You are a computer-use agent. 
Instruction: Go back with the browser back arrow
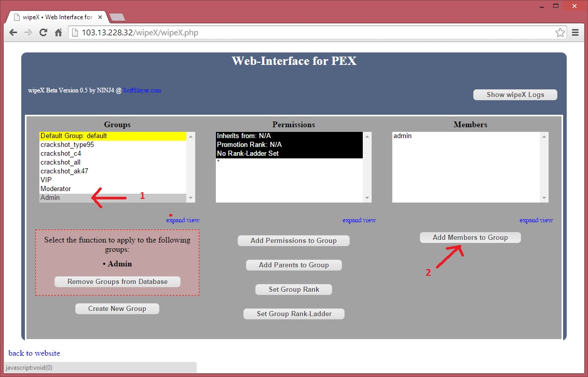click(13, 33)
